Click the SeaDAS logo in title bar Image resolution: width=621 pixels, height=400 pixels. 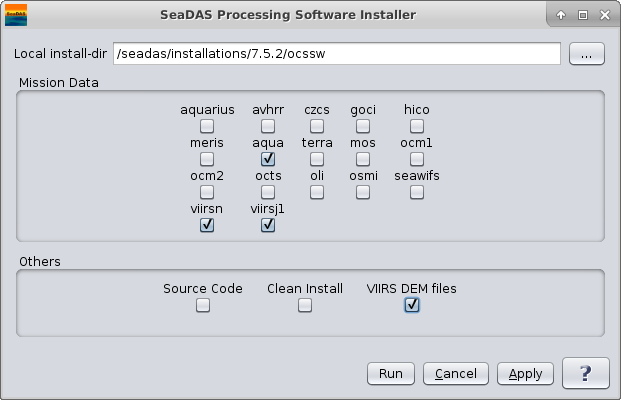[x=17, y=15]
